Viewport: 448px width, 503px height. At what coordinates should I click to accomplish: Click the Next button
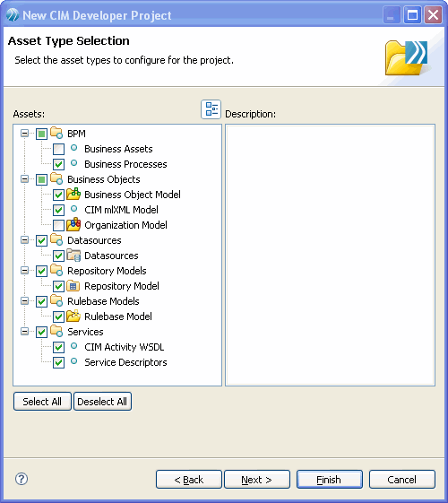point(257,480)
